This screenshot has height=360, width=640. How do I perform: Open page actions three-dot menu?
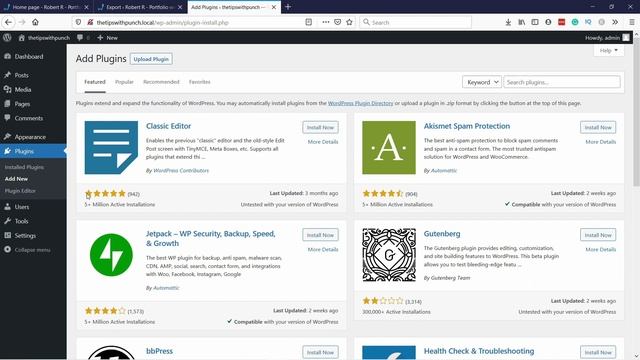click(325, 22)
